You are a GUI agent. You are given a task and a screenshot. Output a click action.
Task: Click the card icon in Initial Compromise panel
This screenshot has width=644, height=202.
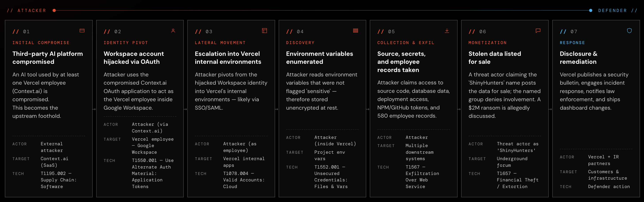tap(82, 31)
